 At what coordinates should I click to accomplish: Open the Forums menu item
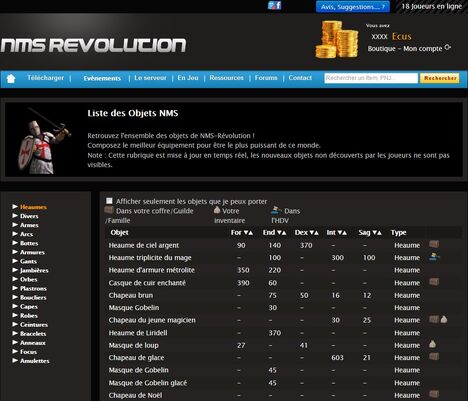tap(266, 78)
